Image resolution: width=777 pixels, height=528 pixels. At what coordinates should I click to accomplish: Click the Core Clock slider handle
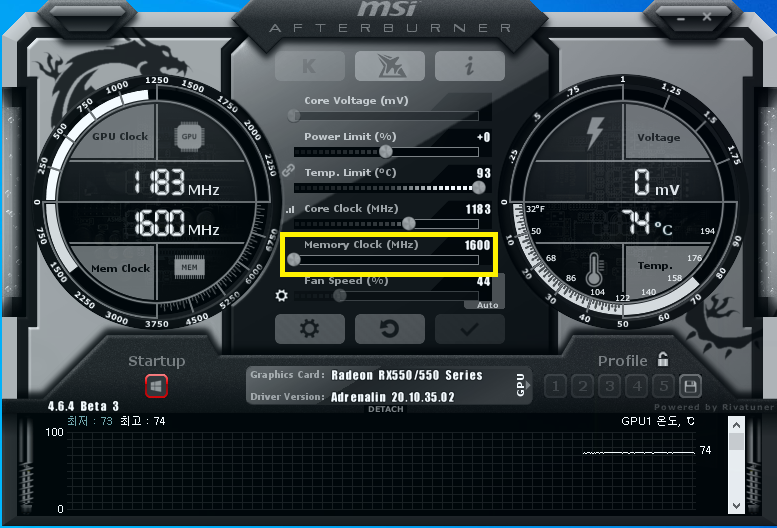(x=409, y=223)
